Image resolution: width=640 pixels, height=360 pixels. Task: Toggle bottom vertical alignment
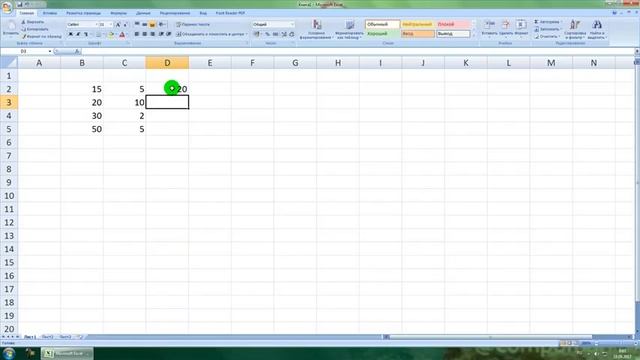click(152, 24)
